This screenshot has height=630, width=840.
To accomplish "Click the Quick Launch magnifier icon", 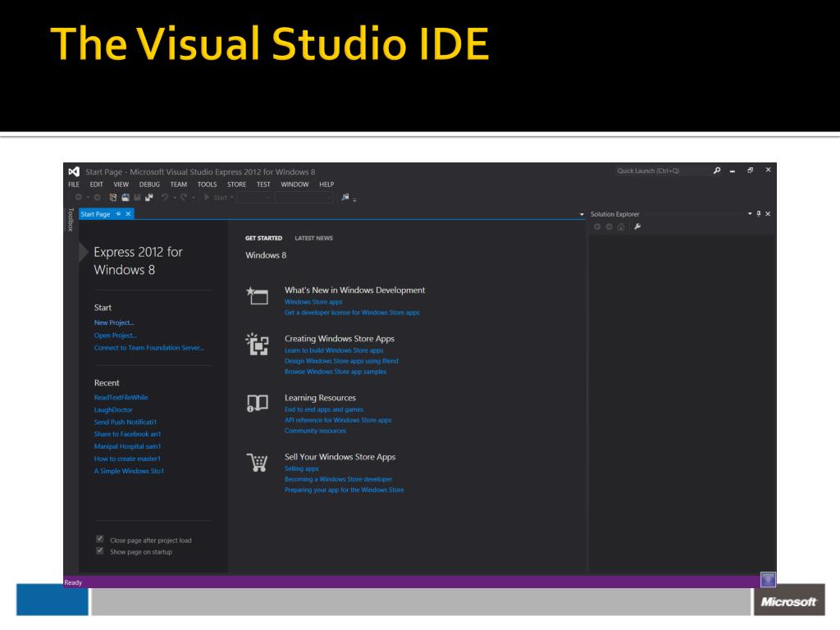I will 717,171.
